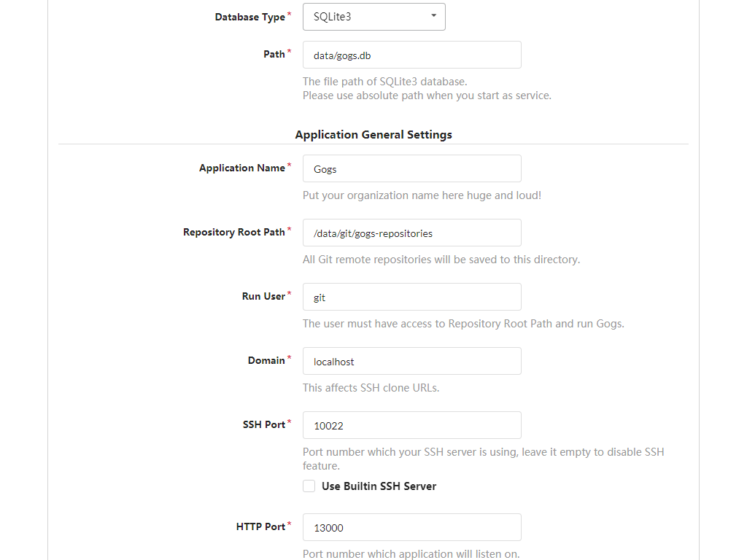Screen dimensions: 747x560
Task: Focus the Application Name field
Action: pos(411,168)
